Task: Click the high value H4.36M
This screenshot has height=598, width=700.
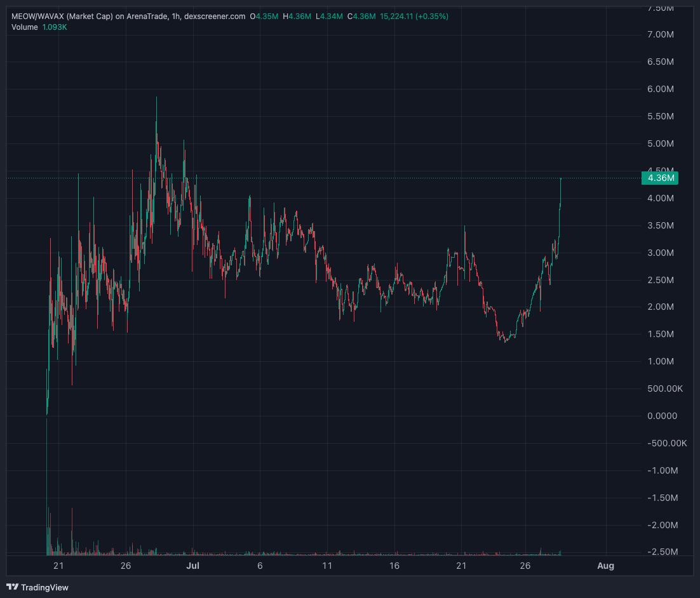Action: (297, 17)
